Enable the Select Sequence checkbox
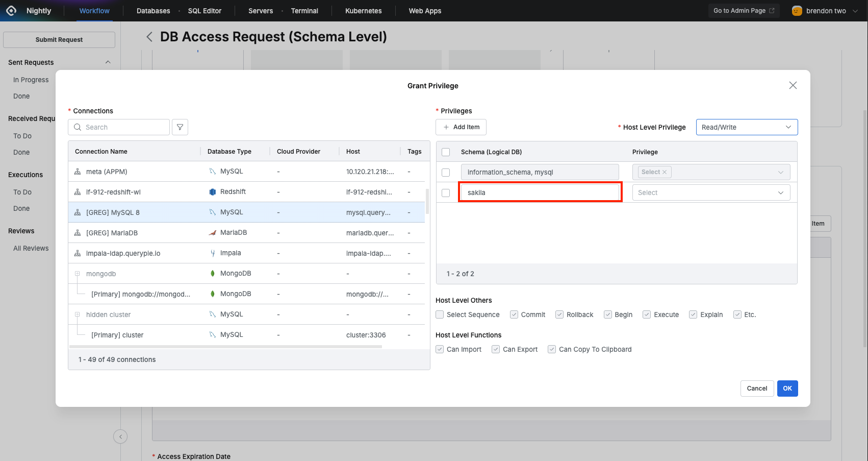This screenshot has height=461, width=868. (440, 314)
